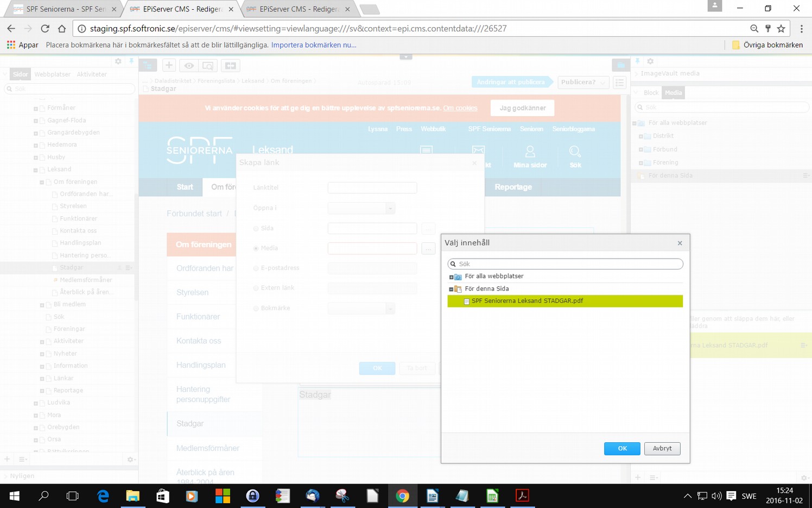This screenshot has width=812, height=508.
Task: Select the Media radio button in Skapa länk
Action: (x=256, y=248)
